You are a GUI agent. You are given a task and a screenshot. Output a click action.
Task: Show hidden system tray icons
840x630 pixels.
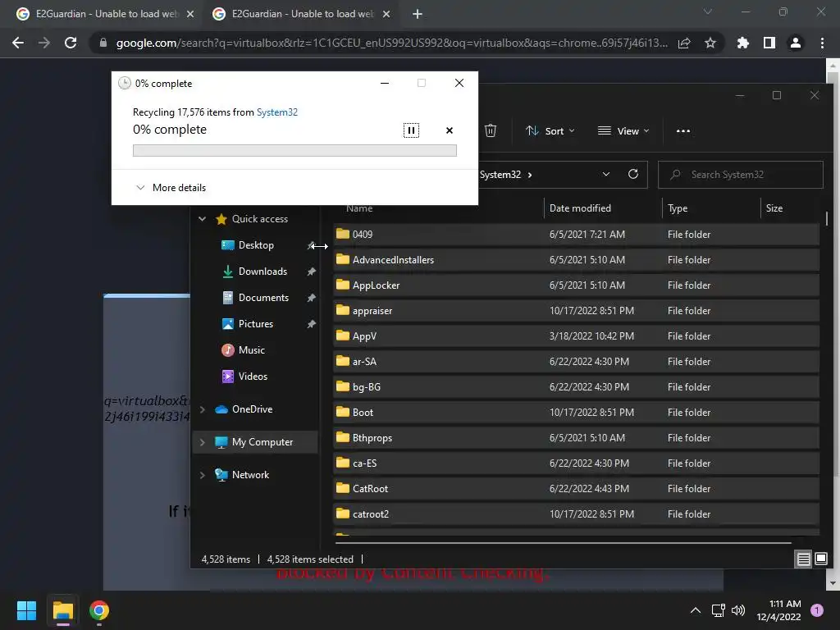[x=696, y=610]
